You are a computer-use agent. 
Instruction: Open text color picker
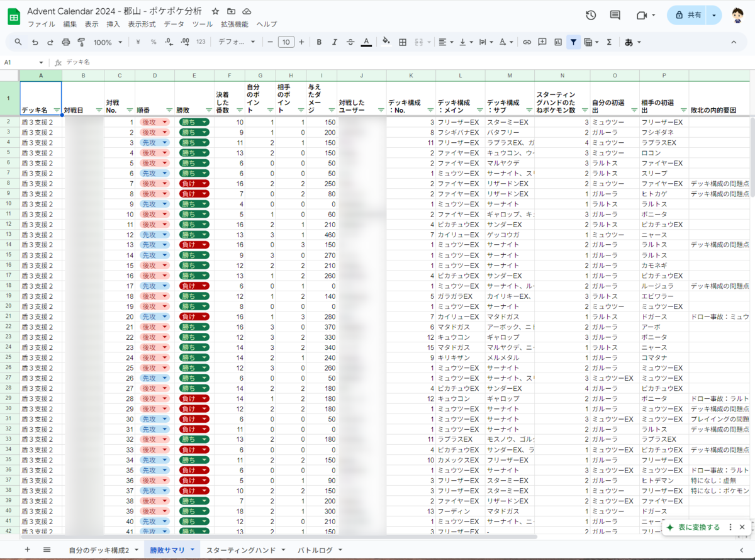[366, 42]
